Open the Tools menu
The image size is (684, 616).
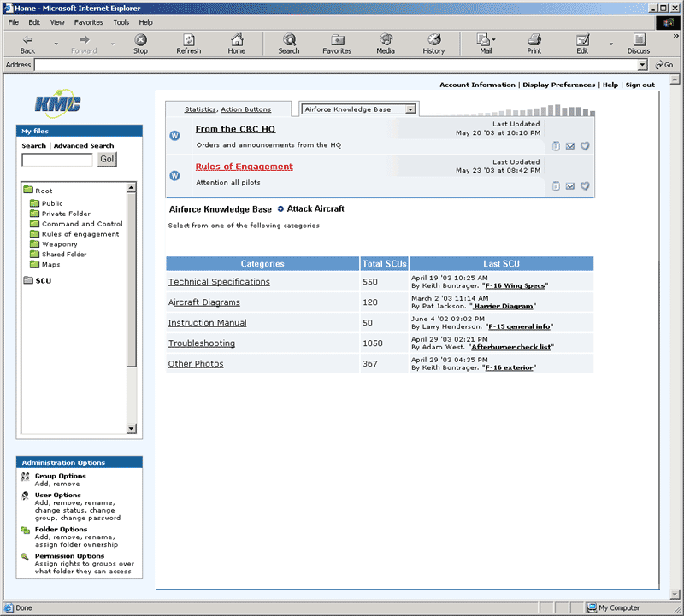pos(121,22)
